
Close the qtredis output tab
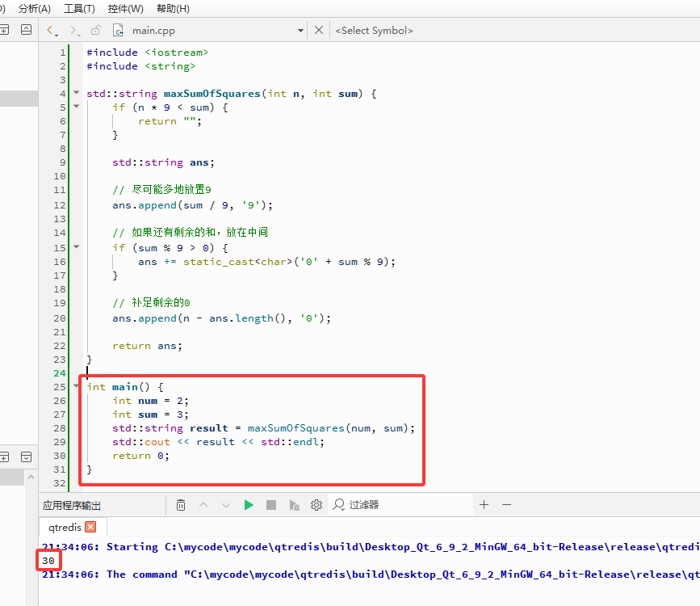coord(90,527)
